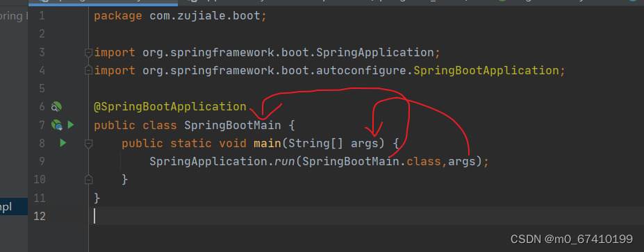Click 'SpringBootMain' class name on line 7
Image resolution: width=644 pixels, height=252 pixels.
233,125
